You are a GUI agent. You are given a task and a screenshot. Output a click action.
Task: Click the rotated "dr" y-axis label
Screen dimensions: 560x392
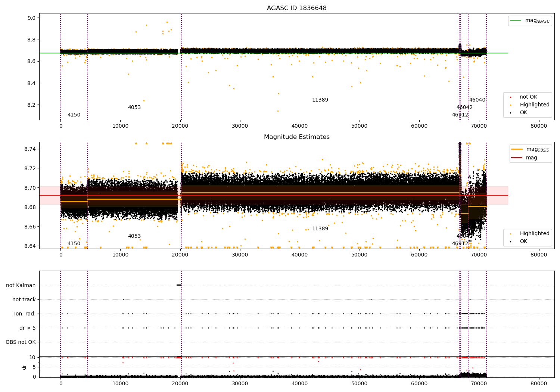tap(24, 367)
